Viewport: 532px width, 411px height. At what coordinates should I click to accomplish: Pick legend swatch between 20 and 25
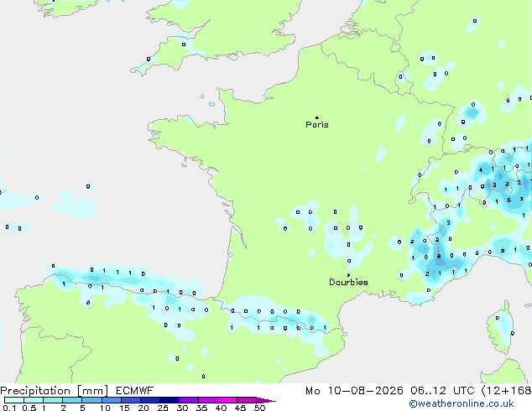(x=149, y=400)
